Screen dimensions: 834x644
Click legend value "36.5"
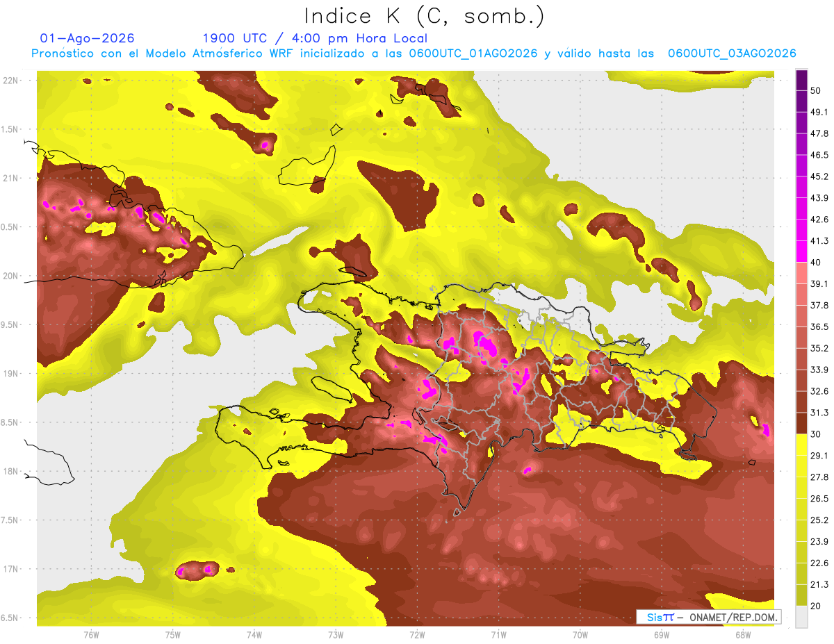pyautogui.click(x=819, y=327)
